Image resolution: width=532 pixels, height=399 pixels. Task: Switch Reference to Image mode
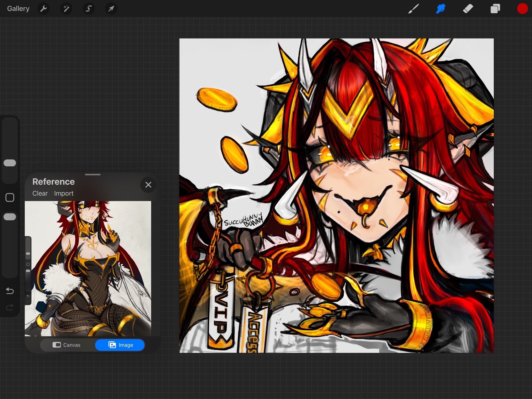click(x=120, y=345)
